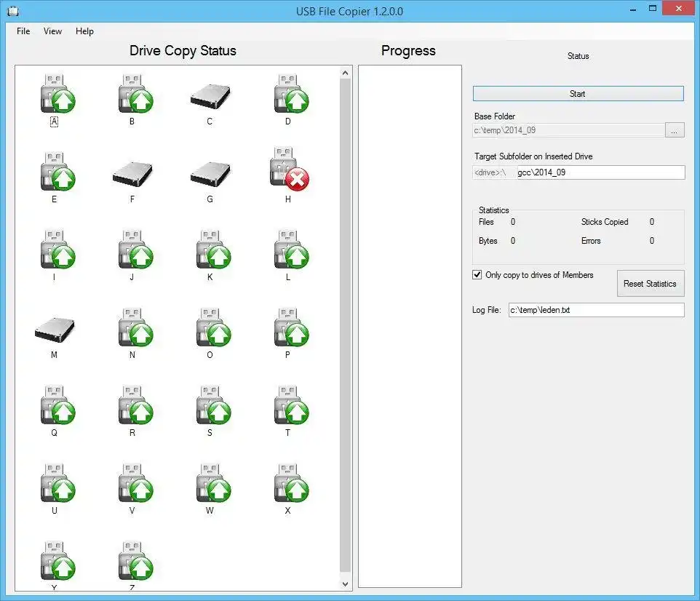Select the hard disk C icon
Viewport: 700px width, 601px height.
210,97
